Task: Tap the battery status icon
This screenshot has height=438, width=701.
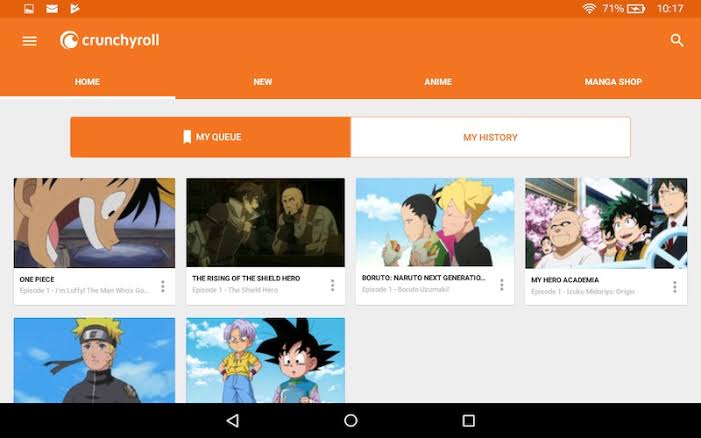Action: (636, 8)
